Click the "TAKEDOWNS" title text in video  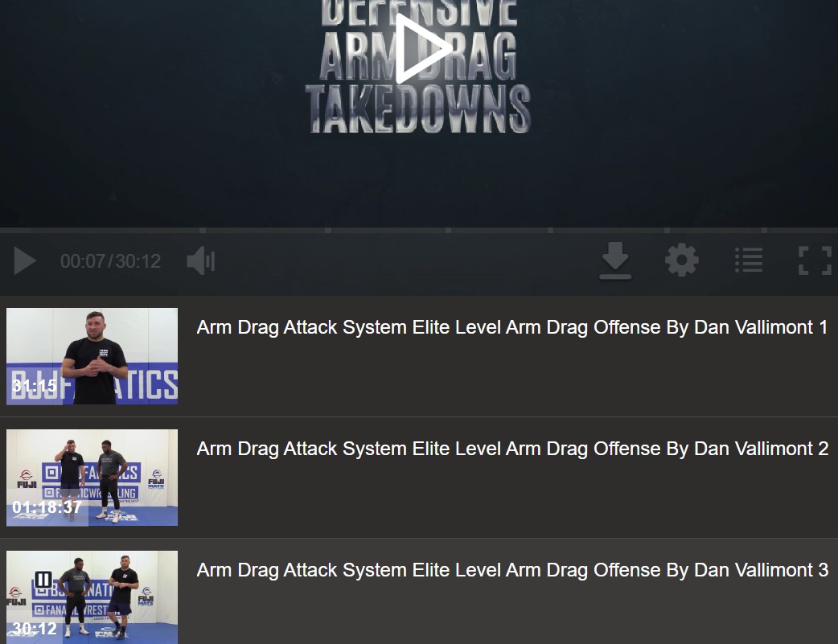(417, 109)
